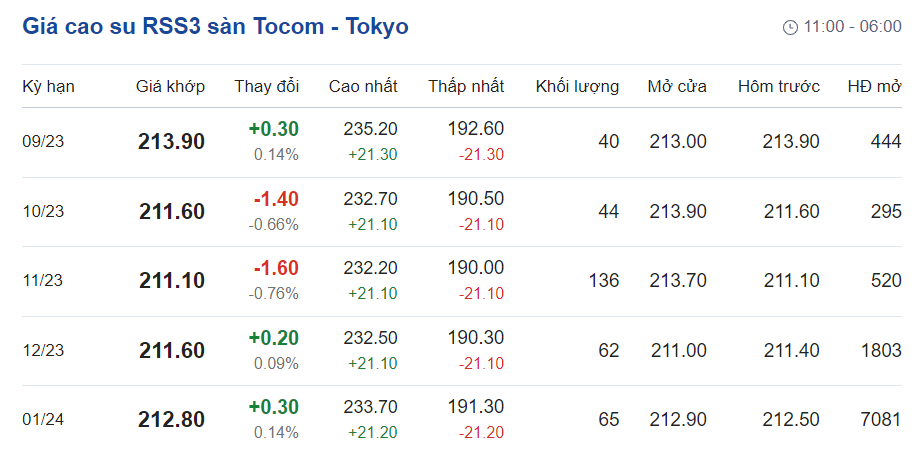Screen dimensions: 914x455
Task: Click the Cao nhất column header
Action: click(x=363, y=86)
